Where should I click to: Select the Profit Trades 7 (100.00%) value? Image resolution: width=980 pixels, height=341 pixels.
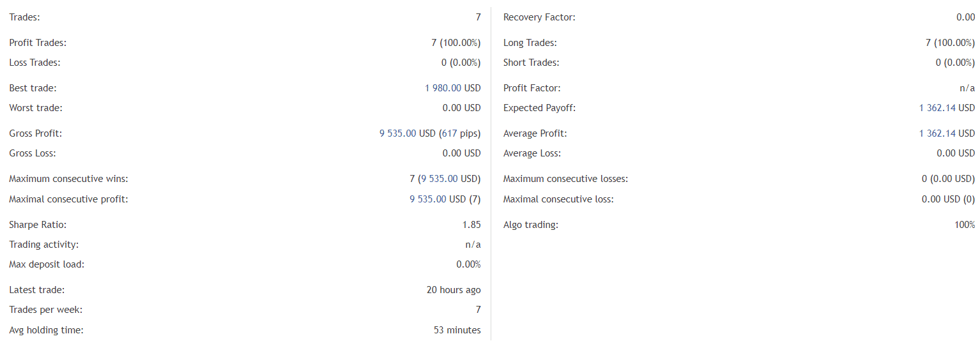coord(456,43)
